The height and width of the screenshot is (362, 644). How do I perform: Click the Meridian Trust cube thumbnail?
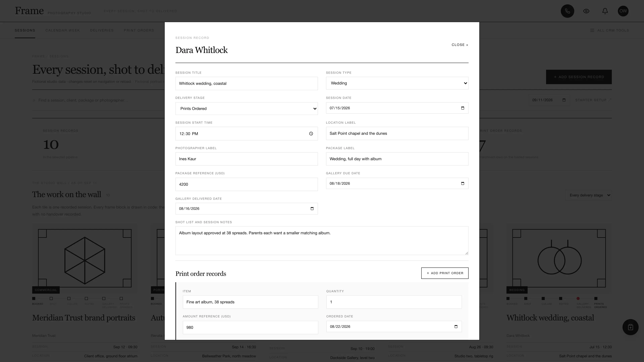(x=85, y=258)
